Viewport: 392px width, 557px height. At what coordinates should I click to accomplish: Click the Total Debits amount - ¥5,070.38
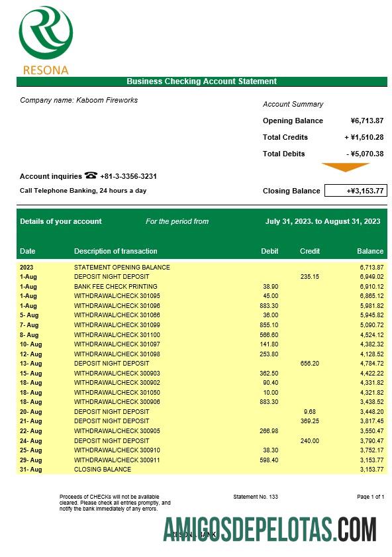pyautogui.click(x=365, y=154)
